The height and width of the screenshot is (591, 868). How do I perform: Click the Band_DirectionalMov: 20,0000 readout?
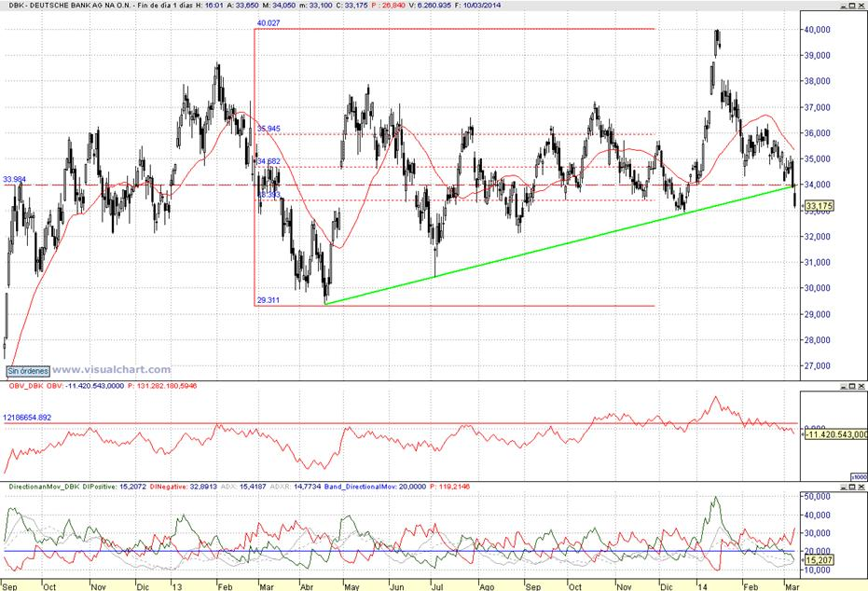375,487
